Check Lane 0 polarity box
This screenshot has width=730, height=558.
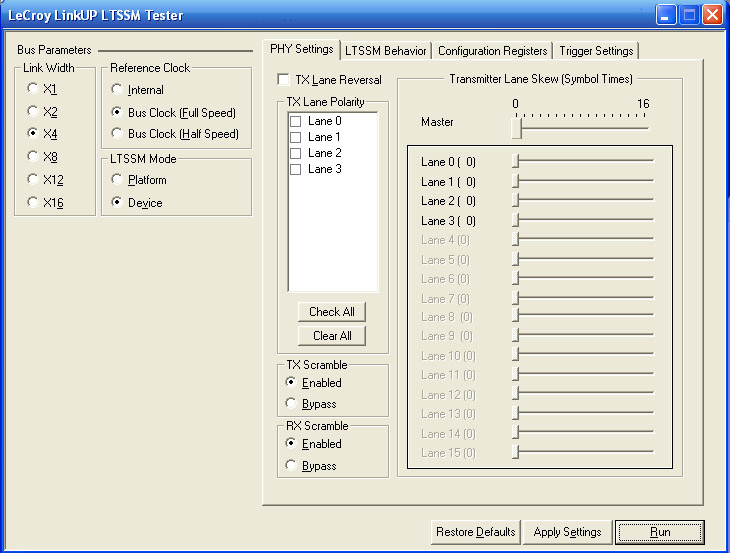click(296, 121)
